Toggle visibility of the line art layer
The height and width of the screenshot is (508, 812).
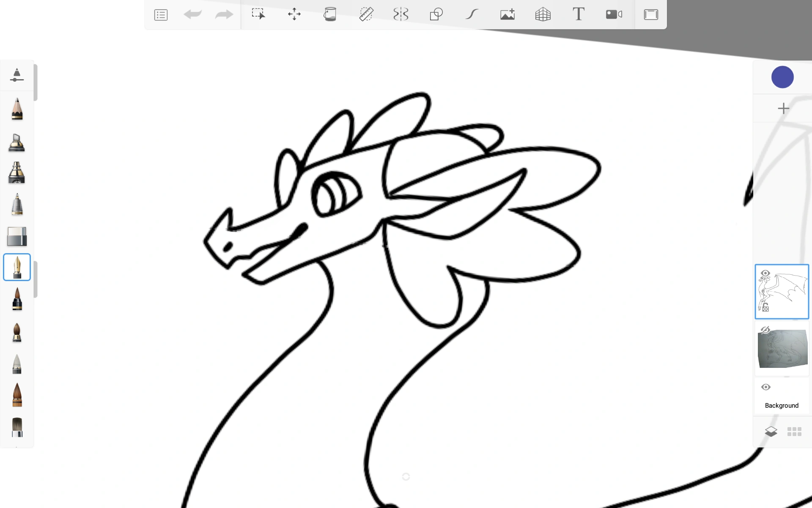(x=765, y=273)
